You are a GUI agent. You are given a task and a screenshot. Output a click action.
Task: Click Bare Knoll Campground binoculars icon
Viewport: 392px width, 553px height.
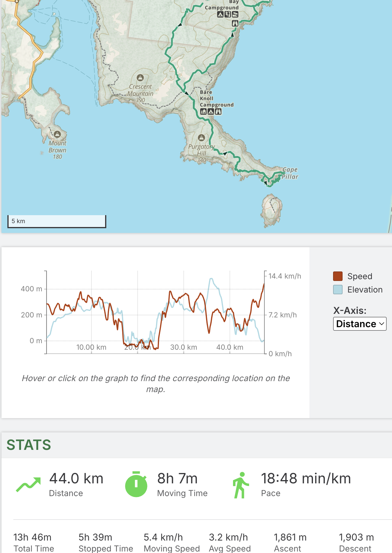point(218,112)
